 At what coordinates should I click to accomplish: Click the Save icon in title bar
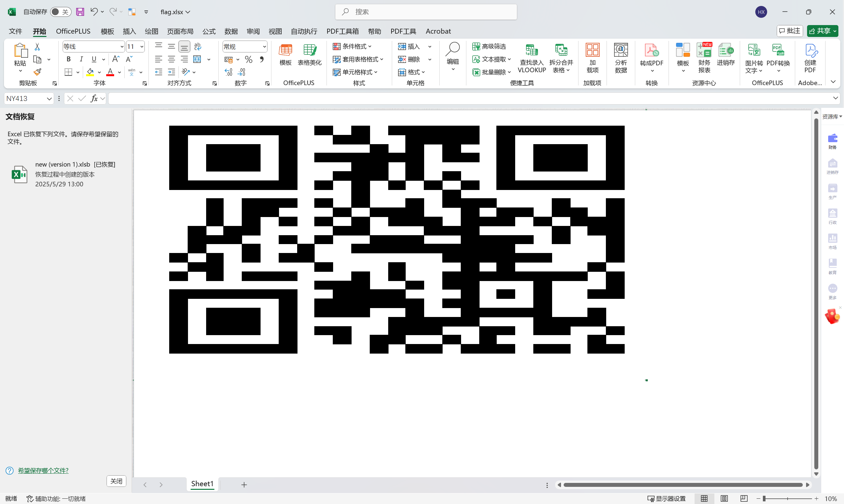[80, 12]
